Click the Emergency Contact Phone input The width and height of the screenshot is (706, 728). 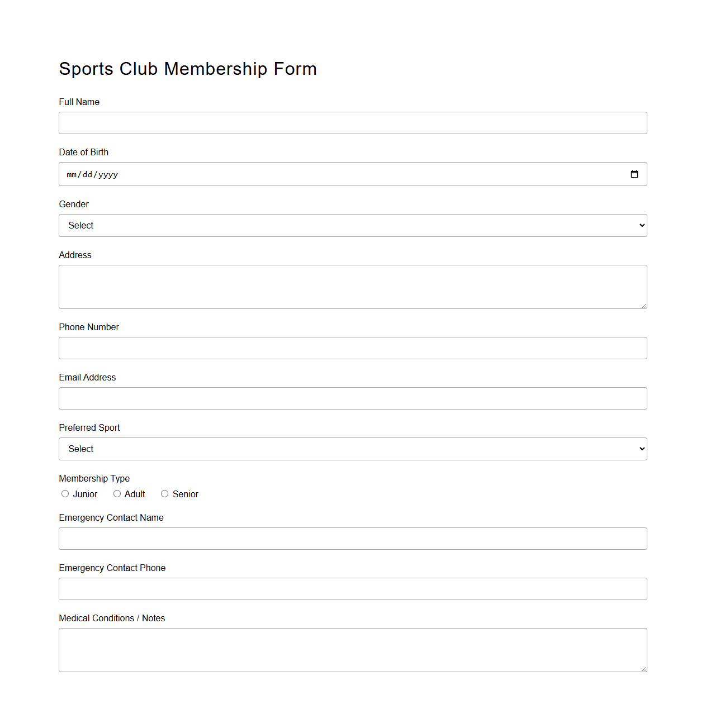[352, 588]
